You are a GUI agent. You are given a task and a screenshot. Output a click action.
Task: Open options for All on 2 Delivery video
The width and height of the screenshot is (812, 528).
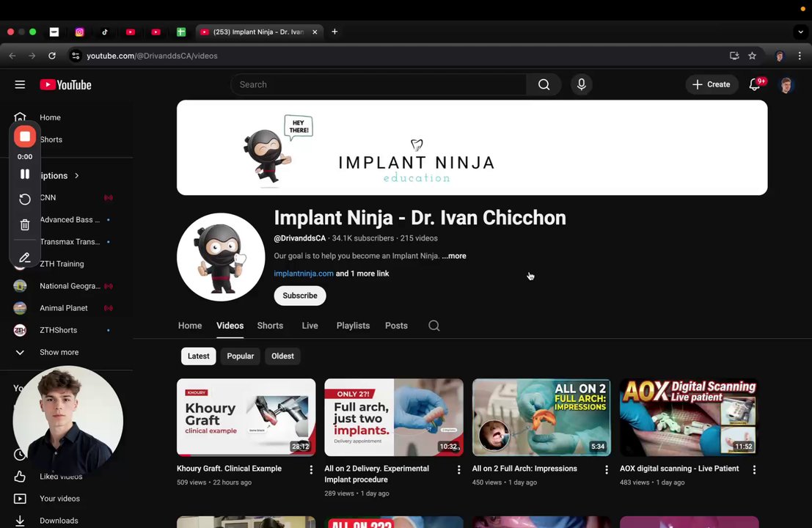tap(458, 469)
